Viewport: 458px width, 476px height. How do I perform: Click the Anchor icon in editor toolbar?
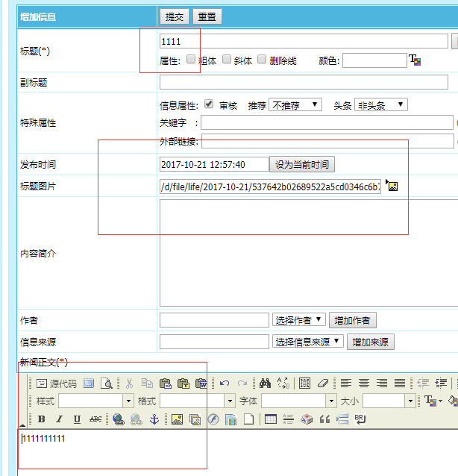[154, 419]
